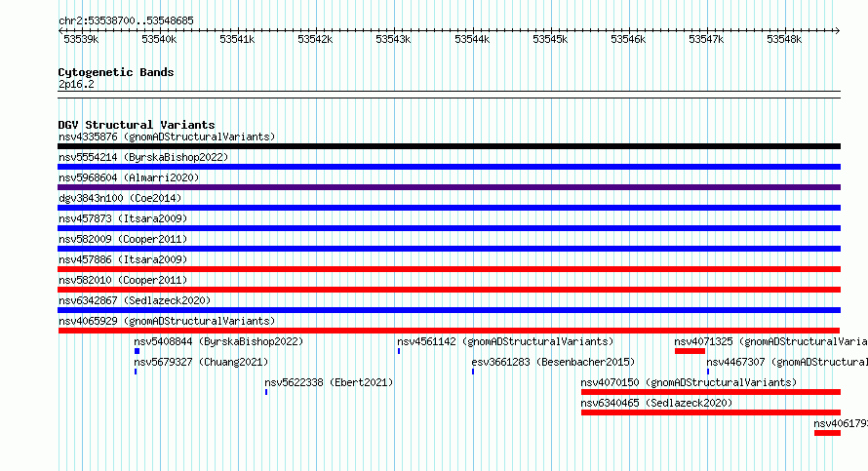Click the 53542k ruler tick label

pos(315,39)
